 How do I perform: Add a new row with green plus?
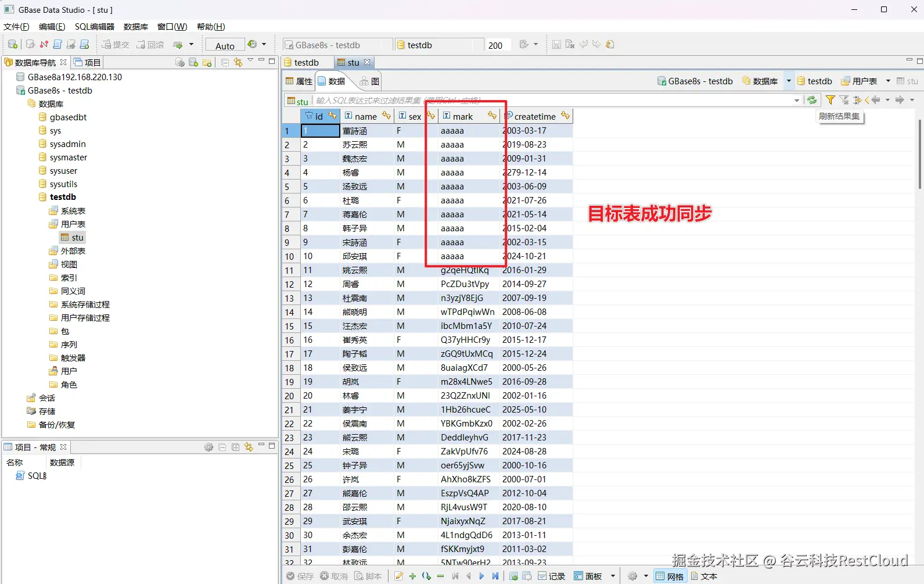pos(412,576)
